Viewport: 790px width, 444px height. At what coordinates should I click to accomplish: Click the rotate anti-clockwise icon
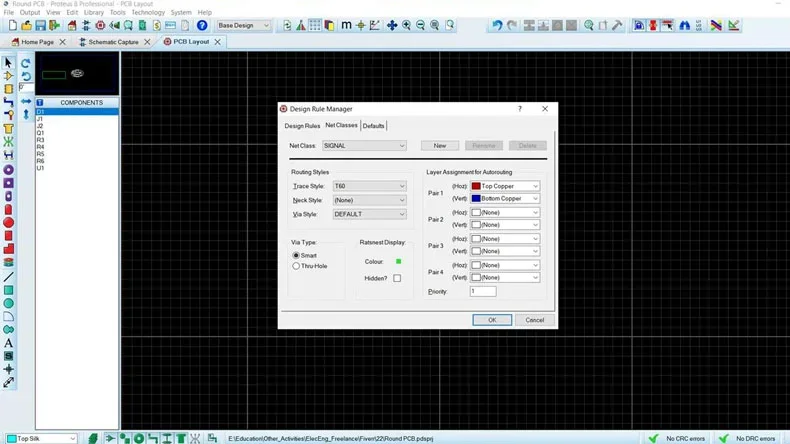[26, 76]
